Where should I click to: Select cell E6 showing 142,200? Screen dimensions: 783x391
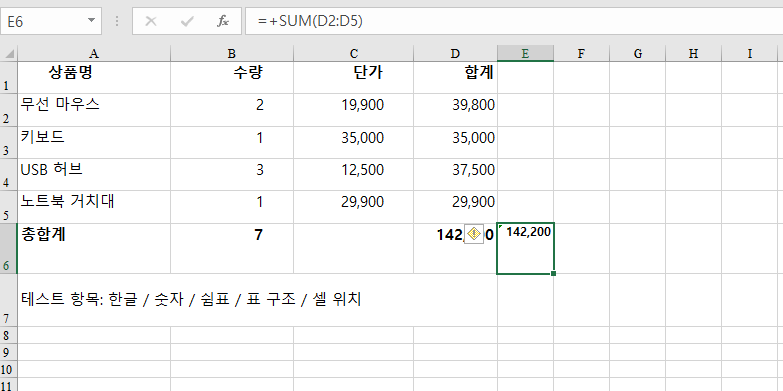[x=525, y=248]
